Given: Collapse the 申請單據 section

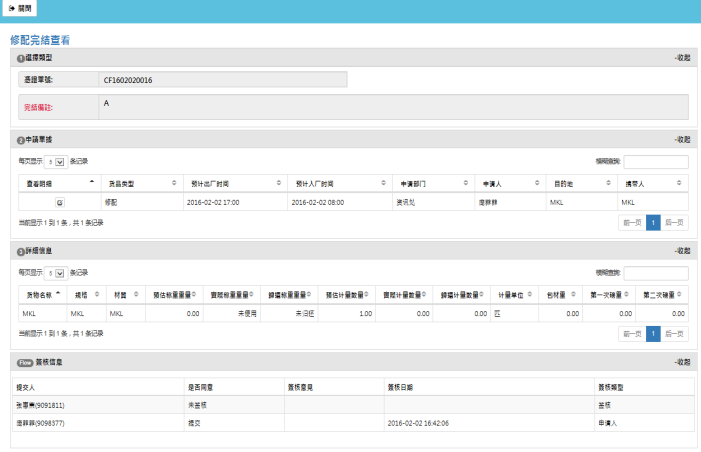Looking at the screenshot, I should tap(681, 139).
